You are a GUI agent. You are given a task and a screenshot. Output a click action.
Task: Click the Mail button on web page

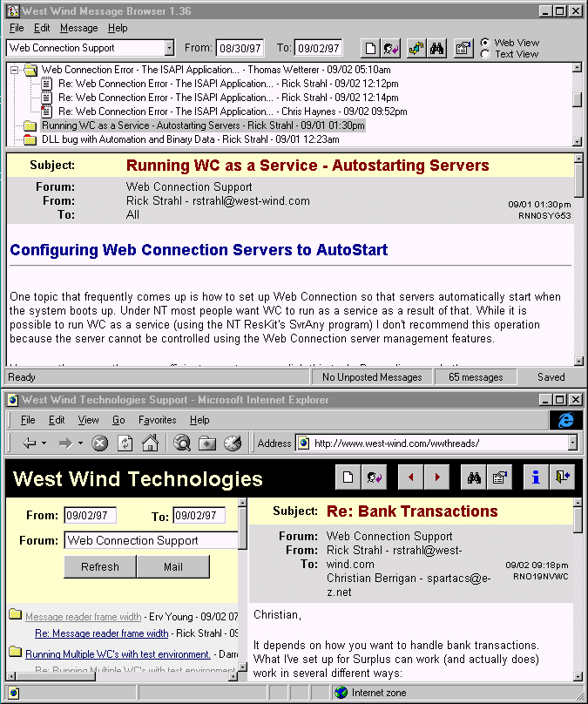(x=173, y=566)
